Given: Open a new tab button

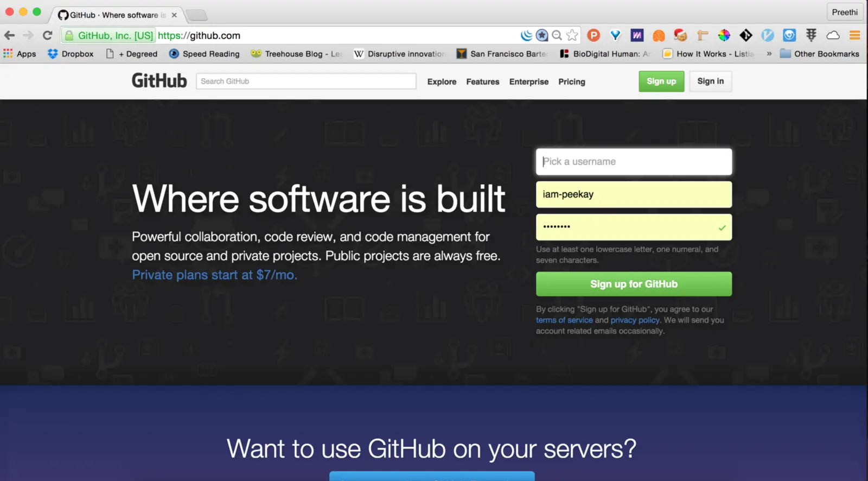Looking at the screenshot, I should [196, 15].
